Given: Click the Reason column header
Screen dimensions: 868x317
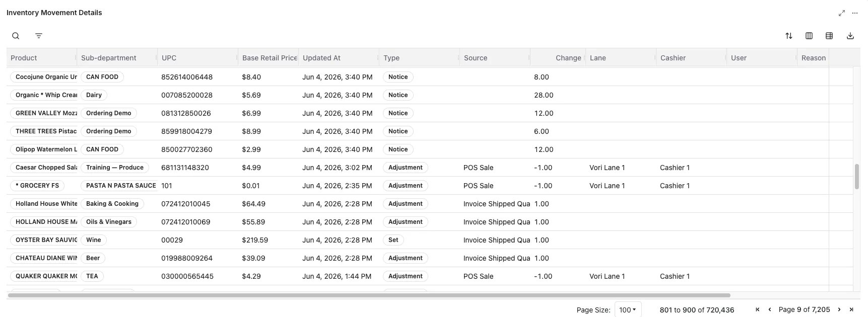Looking at the screenshot, I should tap(814, 58).
